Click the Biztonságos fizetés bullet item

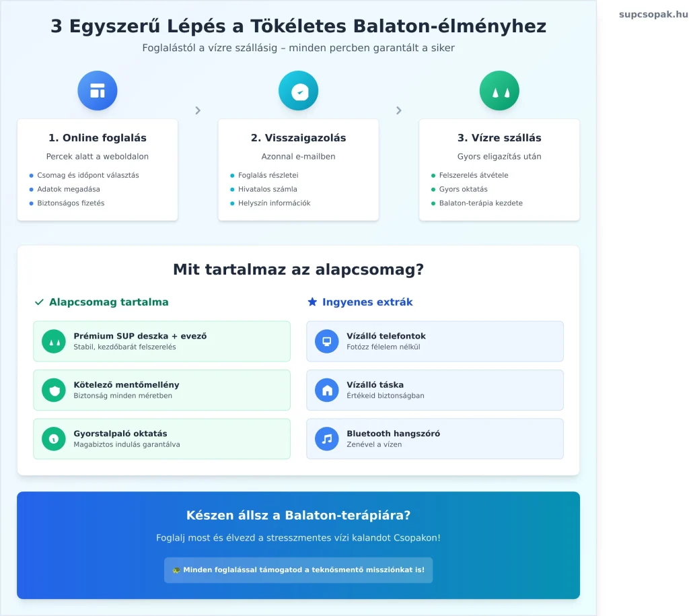[x=71, y=203]
